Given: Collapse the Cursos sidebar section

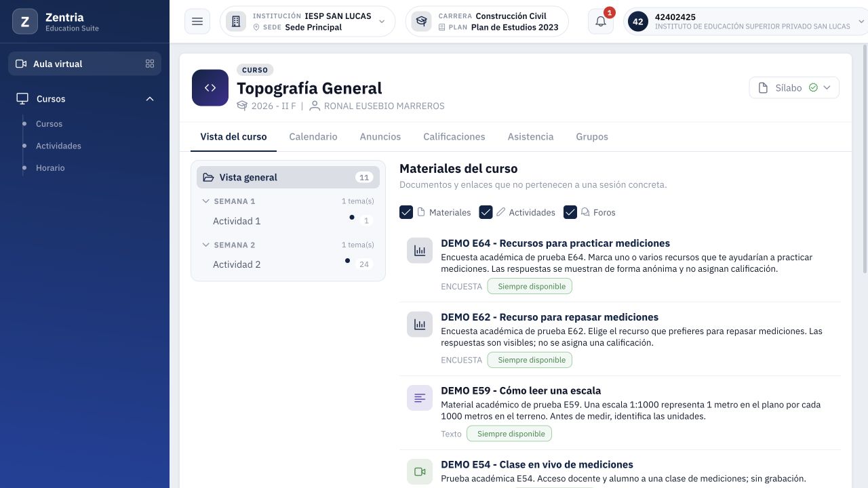Looking at the screenshot, I should tap(150, 99).
